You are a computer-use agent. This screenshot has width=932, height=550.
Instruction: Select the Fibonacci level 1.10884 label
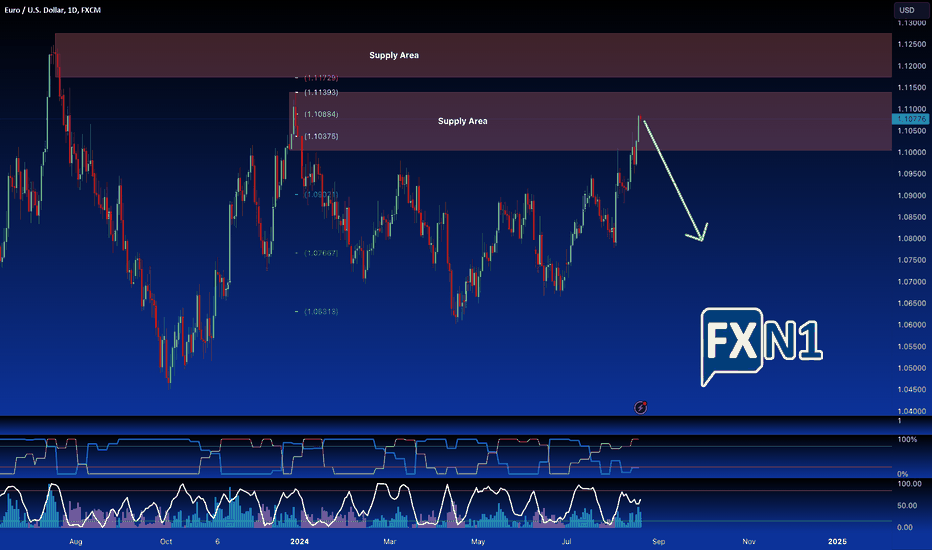[x=321, y=114]
